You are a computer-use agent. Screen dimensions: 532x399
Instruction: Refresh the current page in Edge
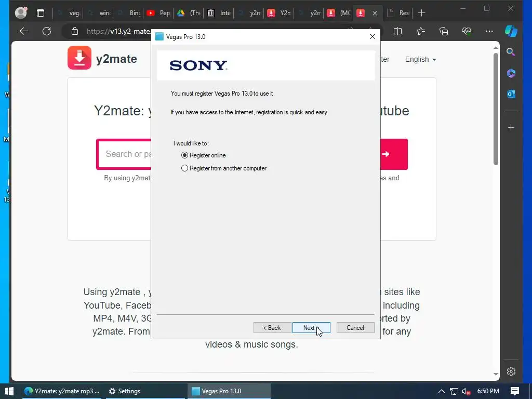[47, 32]
